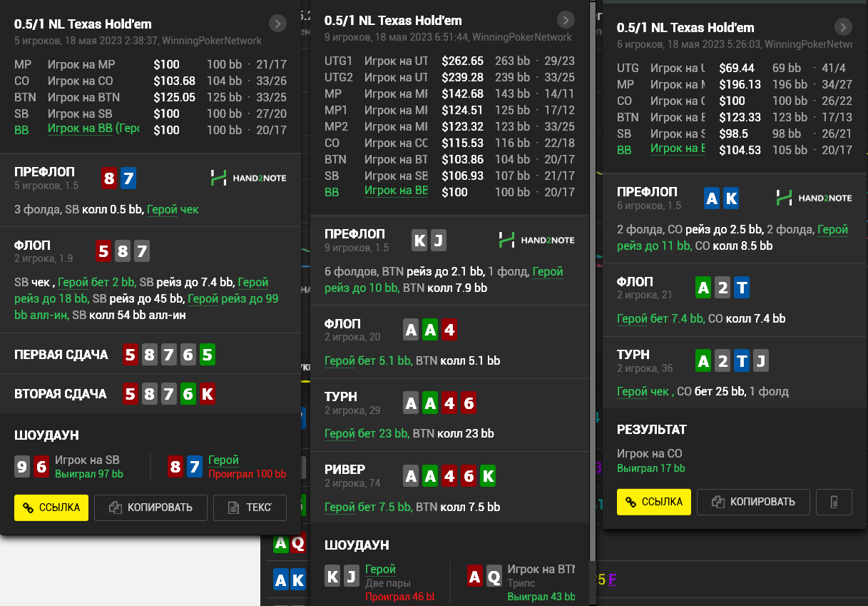The width and height of the screenshot is (868, 606).
Task: Click yellow ССЫЛКА button in the 5-player hand
Action: (51, 507)
